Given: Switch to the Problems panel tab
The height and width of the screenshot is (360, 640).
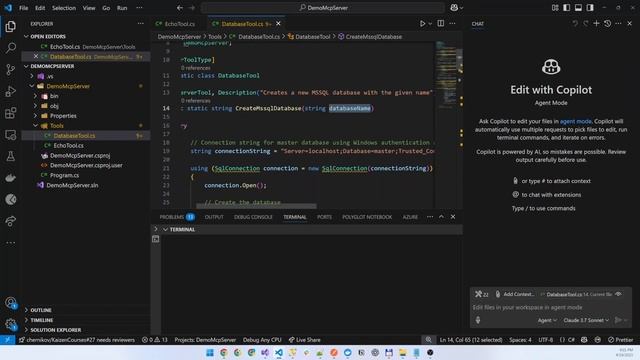Looking at the screenshot, I should 177,217.
